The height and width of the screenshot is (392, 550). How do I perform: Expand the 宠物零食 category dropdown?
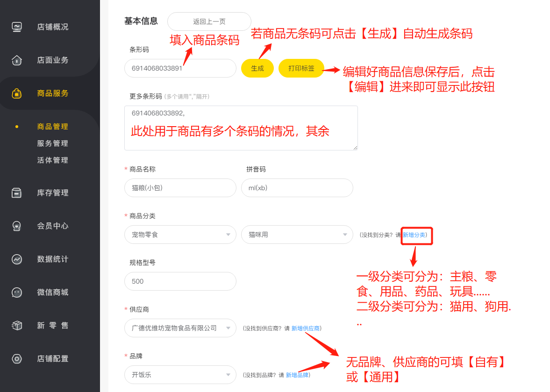pyautogui.click(x=180, y=235)
